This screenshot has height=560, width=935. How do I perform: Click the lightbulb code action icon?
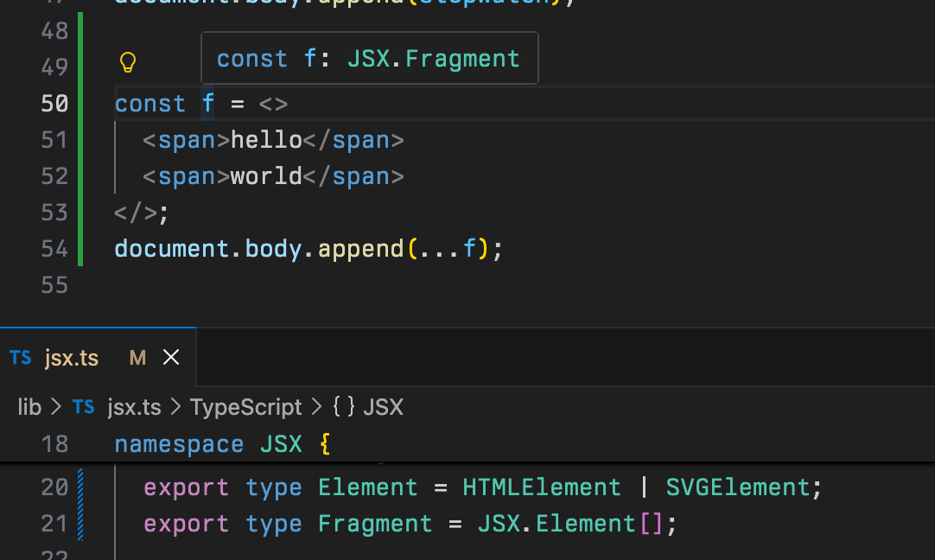click(127, 62)
